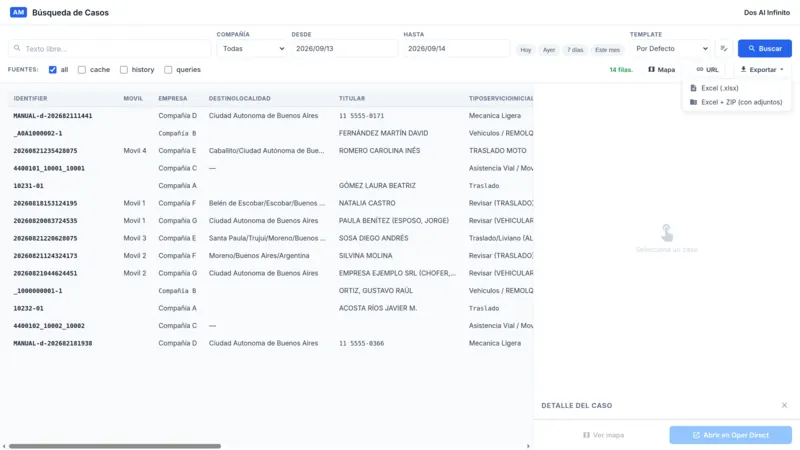Image resolution: width=800 pixels, height=450 pixels.
Task: Click the Buscar search button
Action: [x=765, y=48]
